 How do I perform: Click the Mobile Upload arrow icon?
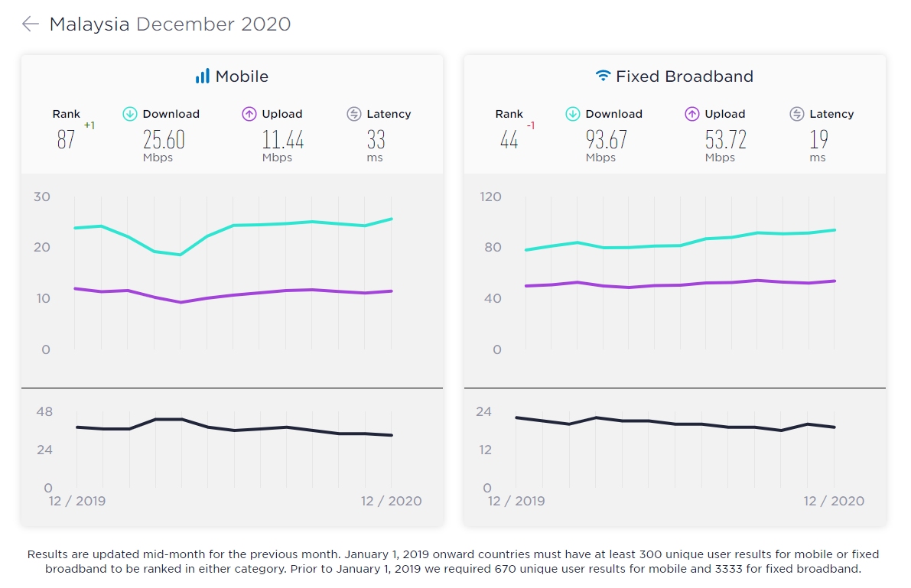coord(249,114)
